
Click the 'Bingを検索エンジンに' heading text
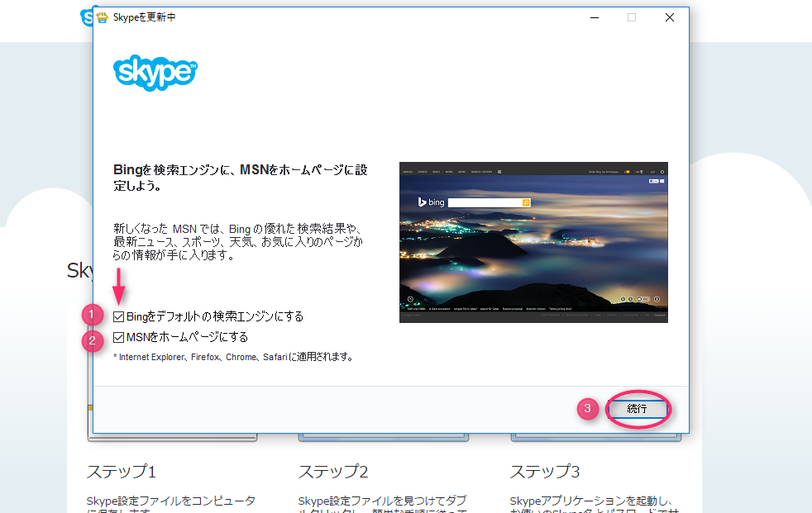click(241, 178)
